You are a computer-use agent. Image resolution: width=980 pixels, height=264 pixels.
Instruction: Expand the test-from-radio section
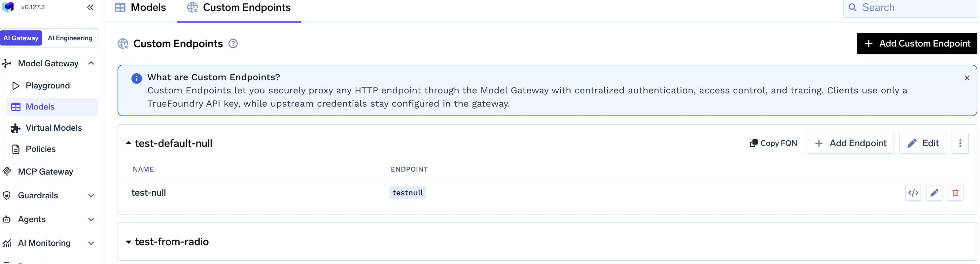click(128, 242)
